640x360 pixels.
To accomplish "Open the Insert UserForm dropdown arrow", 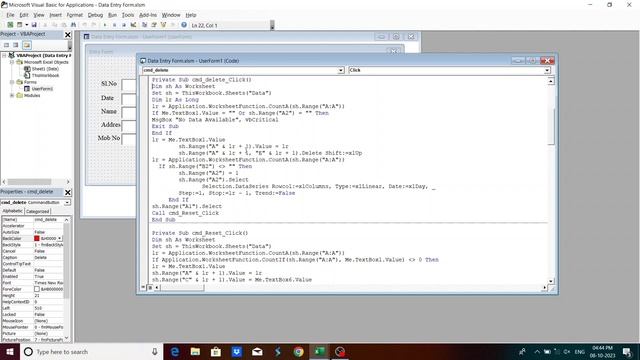I will tap(26, 25).
